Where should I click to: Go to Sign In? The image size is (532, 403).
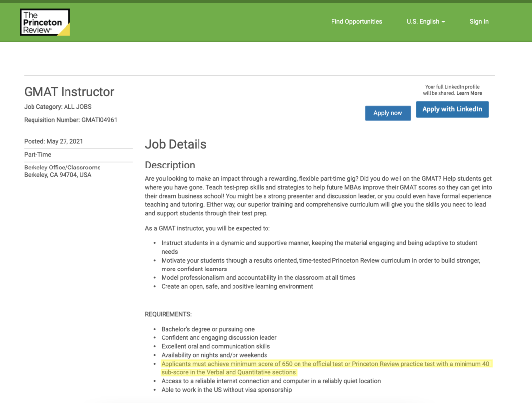tap(479, 22)
